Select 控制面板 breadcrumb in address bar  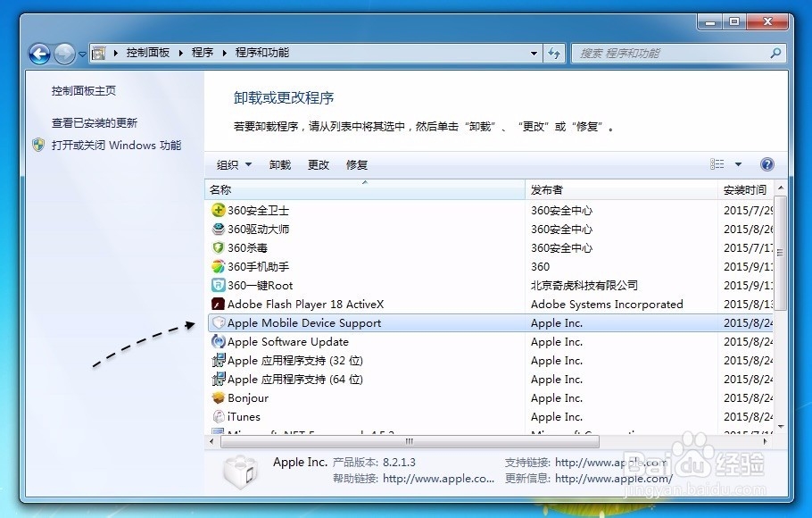tap(147, 53)
